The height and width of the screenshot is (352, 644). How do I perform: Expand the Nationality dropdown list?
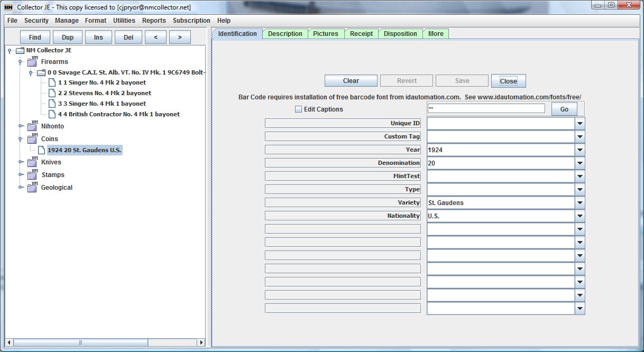579,216
